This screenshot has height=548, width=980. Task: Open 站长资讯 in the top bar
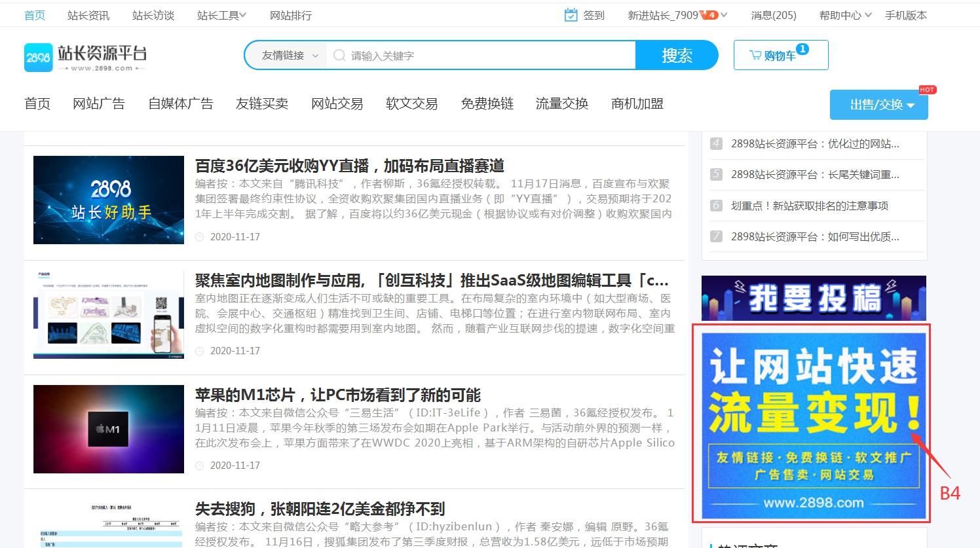point(88,15)
